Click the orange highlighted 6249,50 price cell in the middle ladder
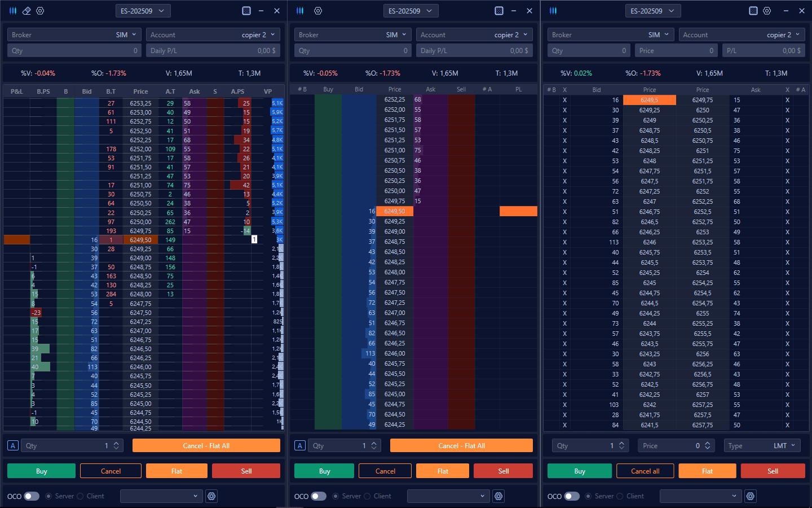The image size is (812, 508). click(x=395, y=211)
